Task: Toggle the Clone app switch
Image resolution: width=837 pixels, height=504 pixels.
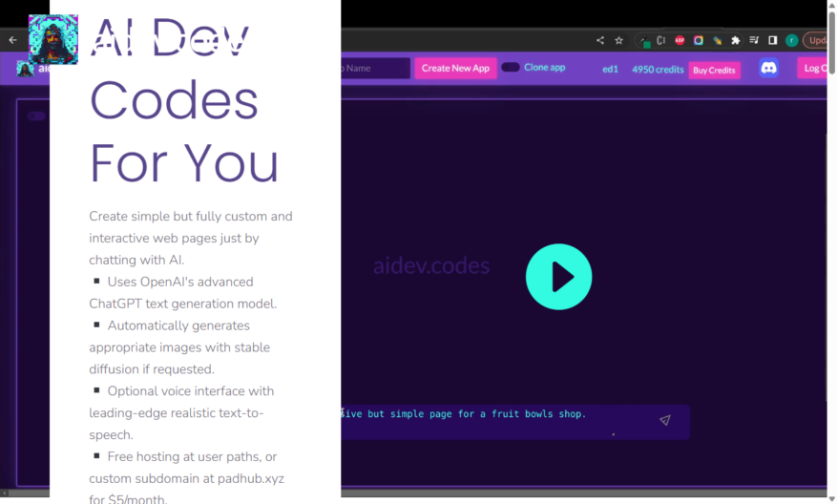Action: (511, 67)
